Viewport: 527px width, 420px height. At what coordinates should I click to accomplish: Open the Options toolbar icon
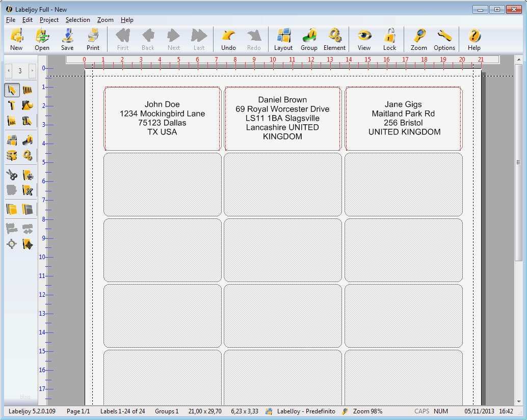(444, 38)
